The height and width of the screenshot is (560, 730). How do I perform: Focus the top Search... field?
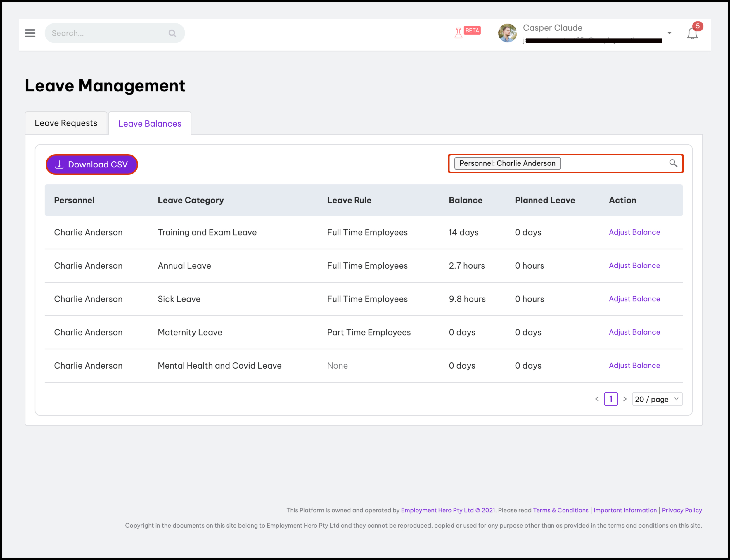coord(115,33)
